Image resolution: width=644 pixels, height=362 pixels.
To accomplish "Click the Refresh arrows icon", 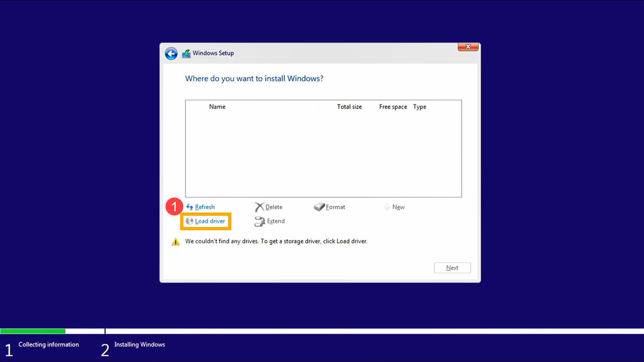I will click(x=189, y=207).
